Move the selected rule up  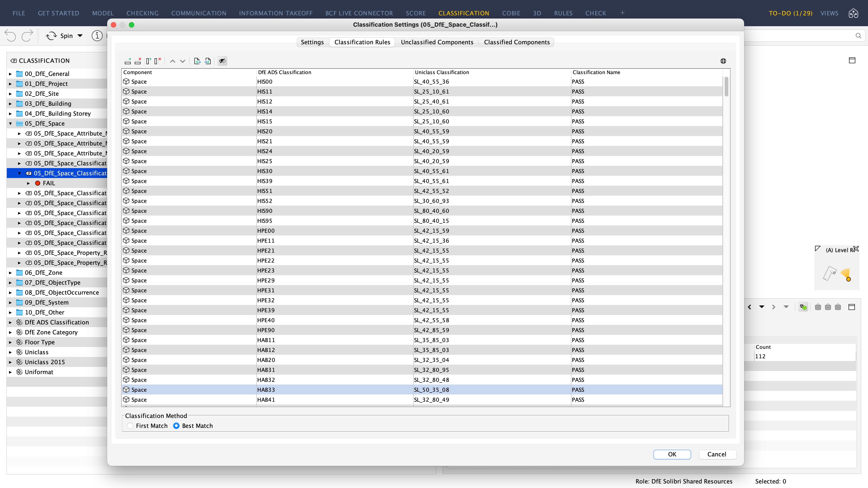172,61
